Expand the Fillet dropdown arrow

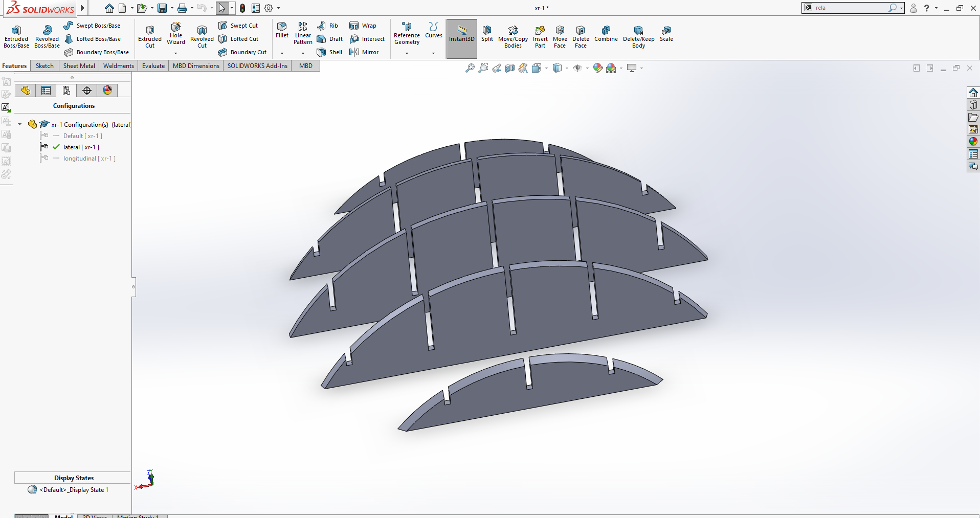coord(282,53)
